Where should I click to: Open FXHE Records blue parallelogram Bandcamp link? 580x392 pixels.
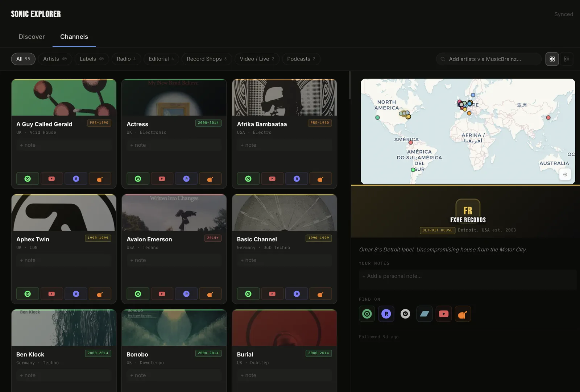(x=424, y=314)
